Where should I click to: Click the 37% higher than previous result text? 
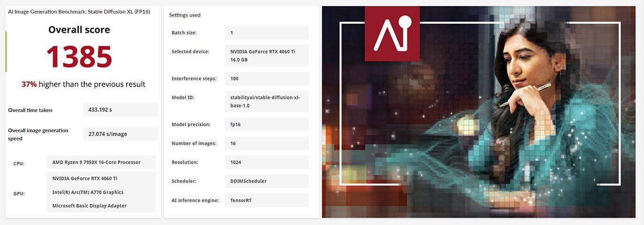(x=83, y=84)
